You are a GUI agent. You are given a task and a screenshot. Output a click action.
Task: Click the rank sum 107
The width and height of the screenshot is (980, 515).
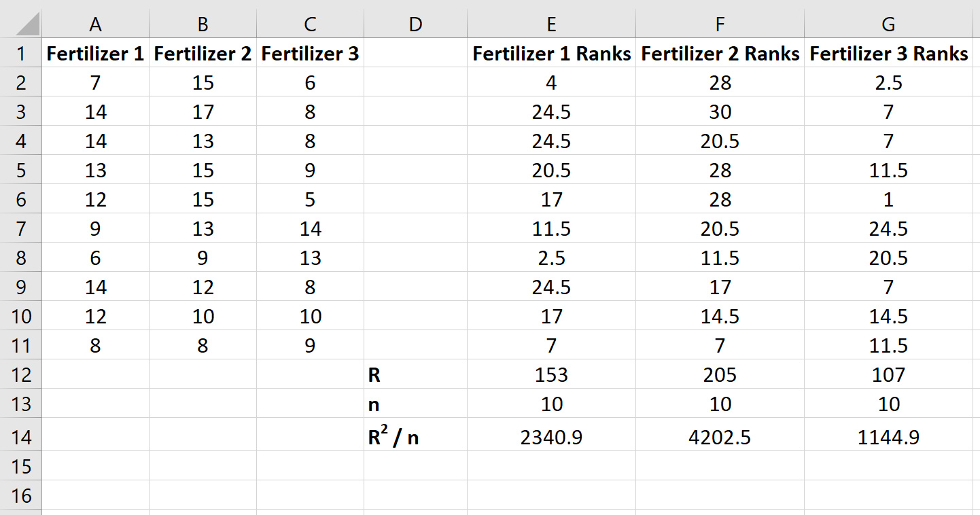tap(889, 374)
